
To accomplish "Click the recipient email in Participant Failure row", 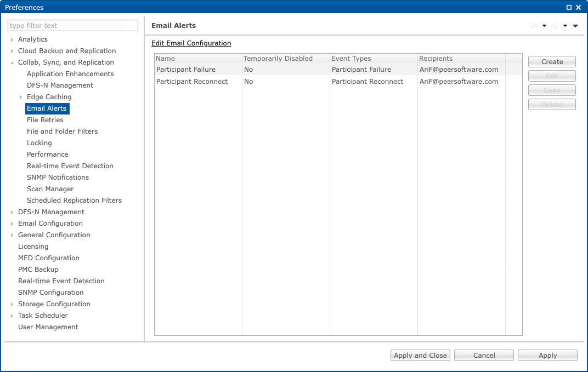I will pyautogui.click(x=459, y=70).
